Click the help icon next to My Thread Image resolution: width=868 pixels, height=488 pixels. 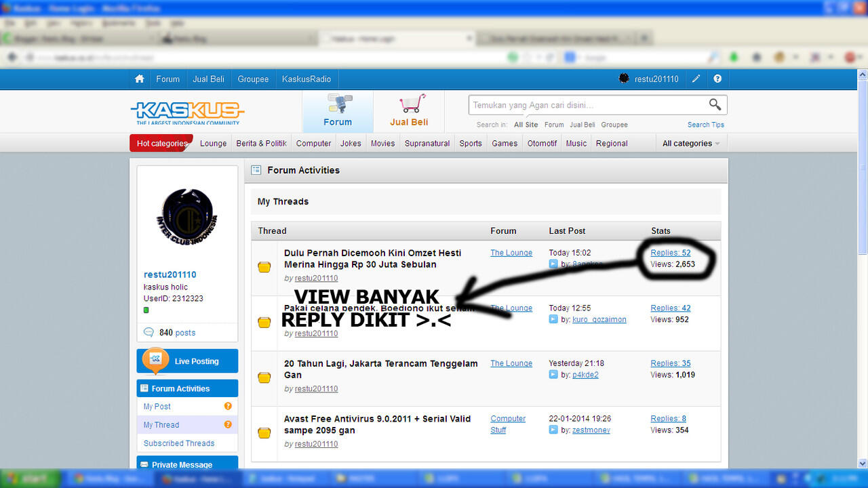pyautogui.click(x=228, y=425)
